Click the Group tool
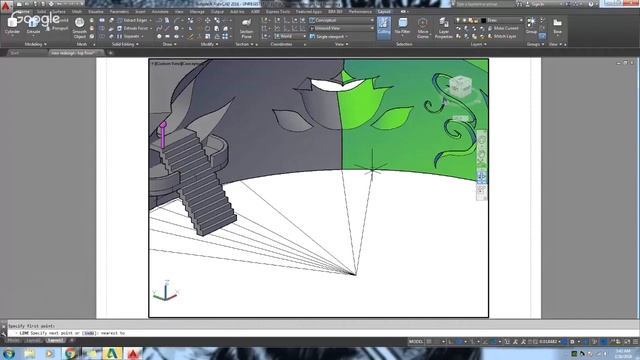The height and width of the screenshot is (360, 640). coord(531,25)
